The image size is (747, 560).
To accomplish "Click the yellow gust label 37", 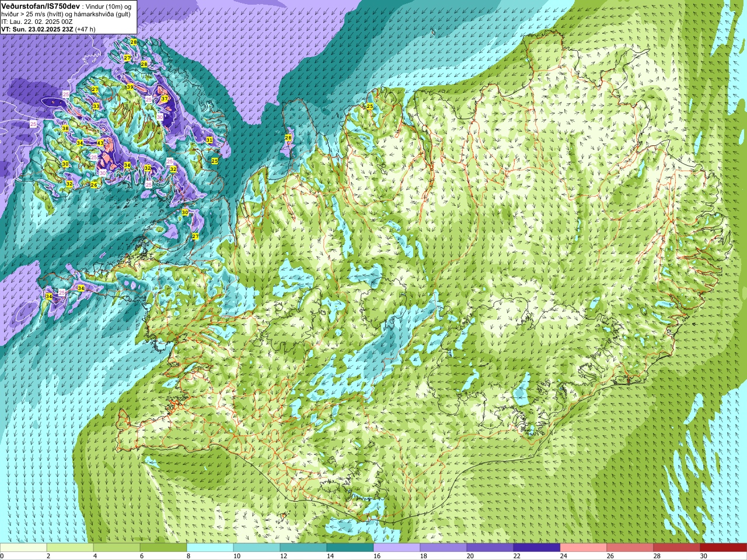I will [165, 99].
